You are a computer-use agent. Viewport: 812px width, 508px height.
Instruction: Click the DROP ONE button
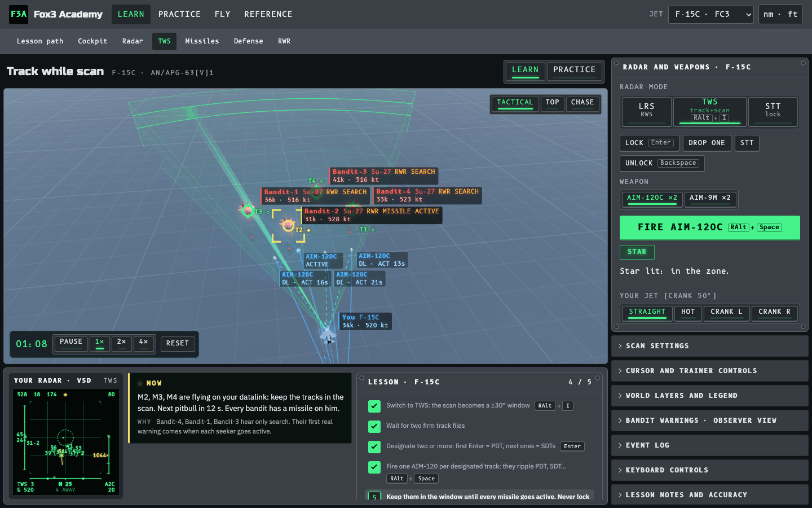tap(707, 143)
